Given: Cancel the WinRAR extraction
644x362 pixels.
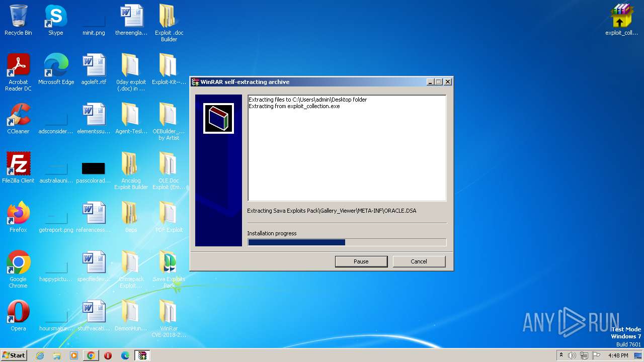Looking at the screenshot, I should pos(419,261).
